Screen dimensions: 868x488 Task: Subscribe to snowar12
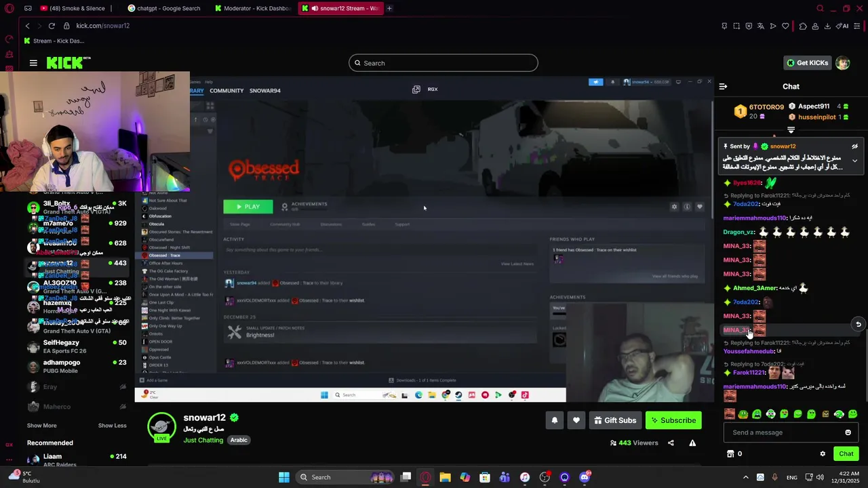(x=673, y=420)
